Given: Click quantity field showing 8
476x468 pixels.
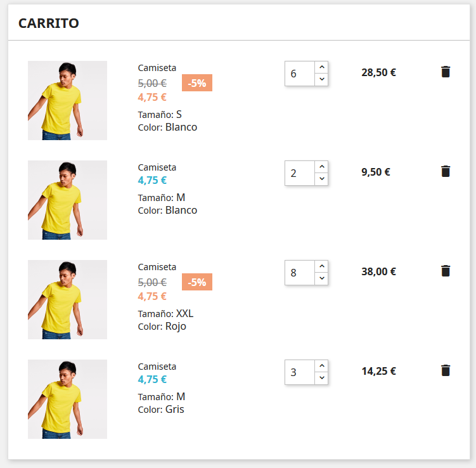Looking at the screenshot, I should pyautogui.click(x=299, y=273).
